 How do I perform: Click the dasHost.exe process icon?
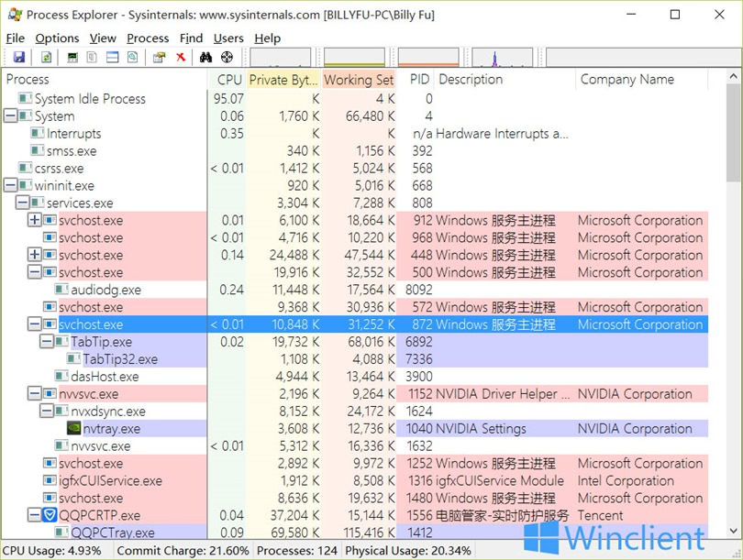(x=61, y=376)
